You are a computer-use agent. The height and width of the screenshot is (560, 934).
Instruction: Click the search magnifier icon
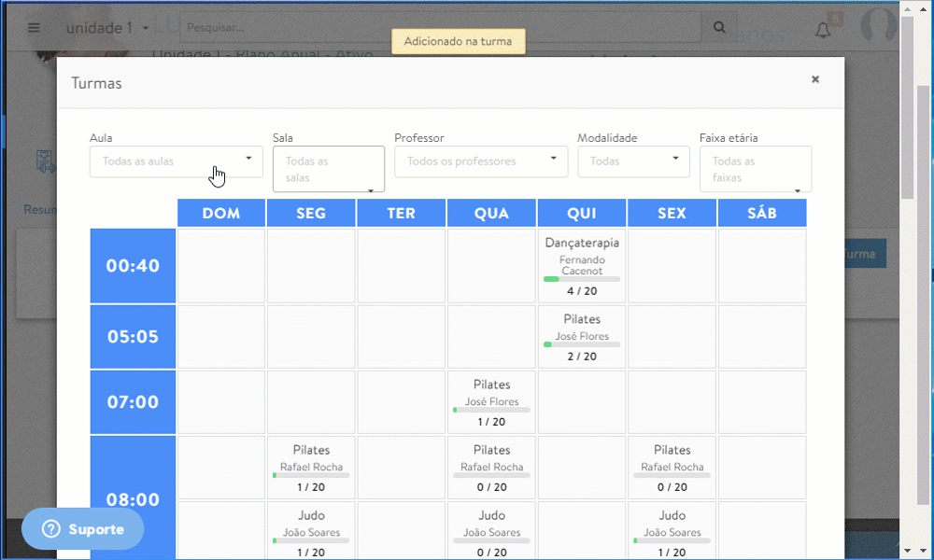click(x=718, y=28)
